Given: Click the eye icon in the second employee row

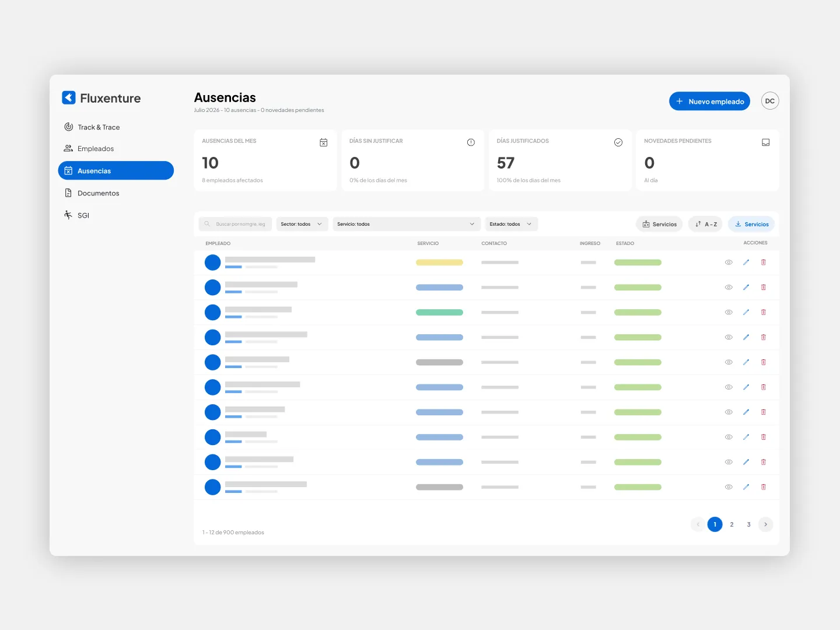Looking at the screenshot, I should tap(729, 288).
